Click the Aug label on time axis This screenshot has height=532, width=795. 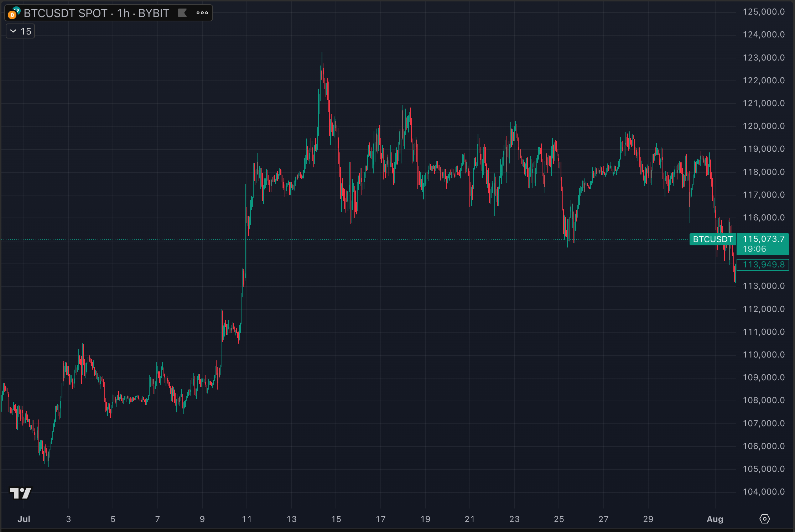click(x=715, y=519)
